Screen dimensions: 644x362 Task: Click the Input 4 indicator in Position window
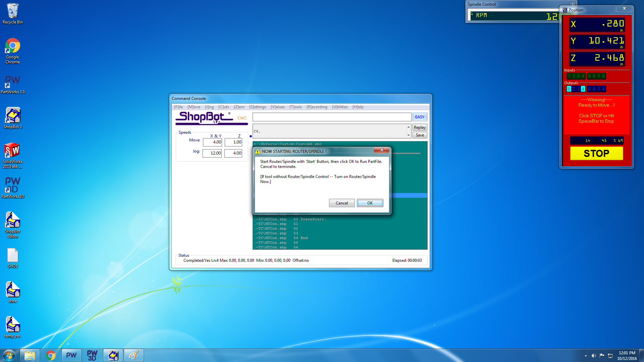coord(583,76)
